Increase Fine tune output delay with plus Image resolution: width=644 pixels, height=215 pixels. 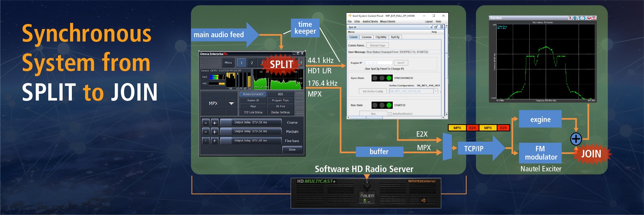pos(215,141)
